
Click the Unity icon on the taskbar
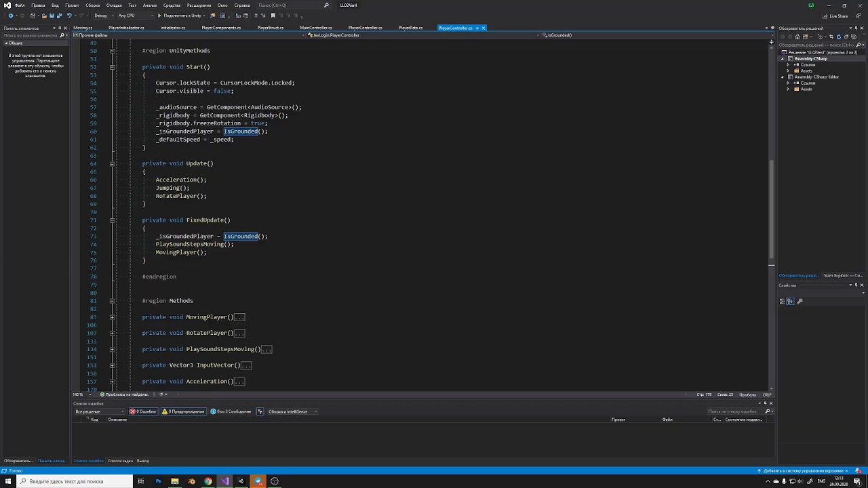click(241, 481)
